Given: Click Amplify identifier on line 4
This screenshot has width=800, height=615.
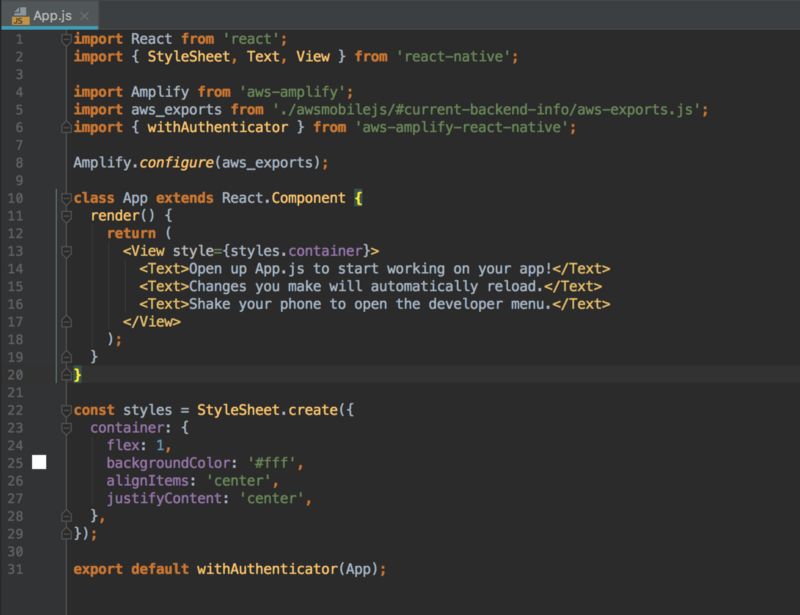Looking at the screenshot, I should point(160,92).
